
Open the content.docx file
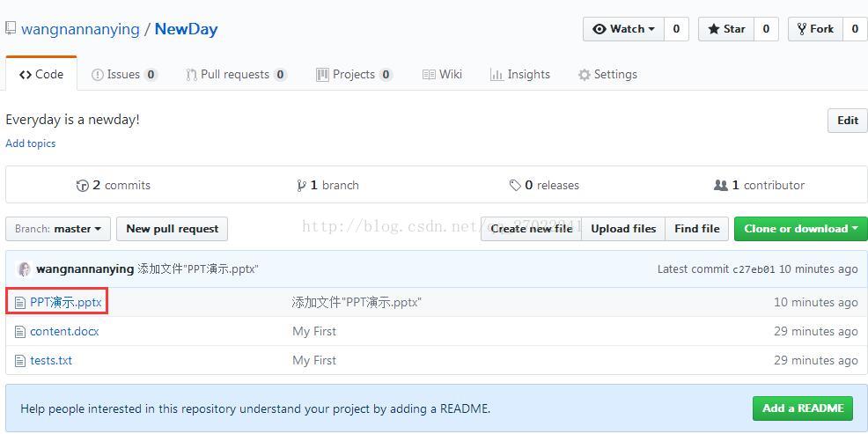pos(64,332)
